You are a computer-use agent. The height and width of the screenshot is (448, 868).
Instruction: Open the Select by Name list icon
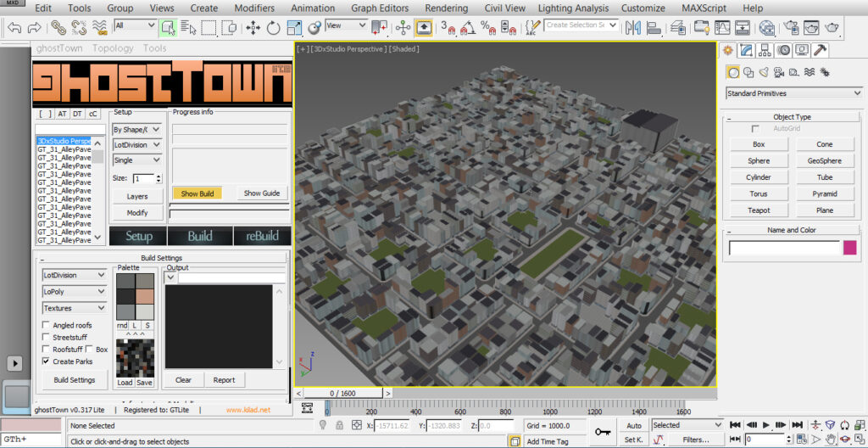(189, 27)
